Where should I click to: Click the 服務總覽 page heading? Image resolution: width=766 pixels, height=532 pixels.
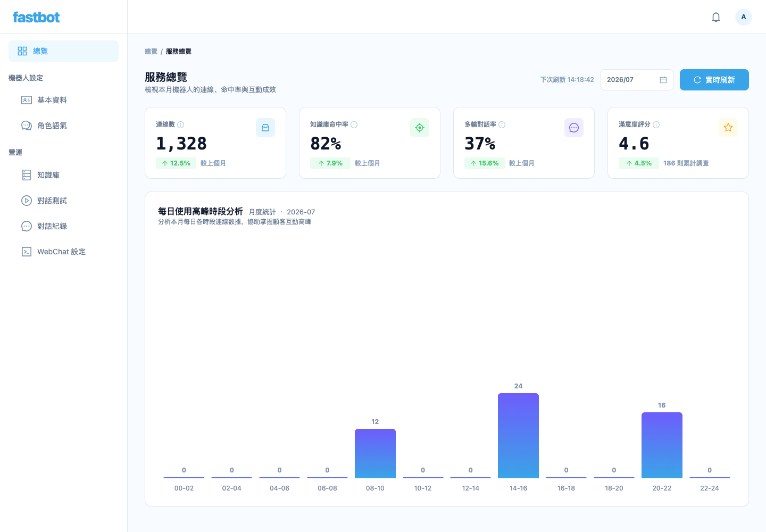166,77
